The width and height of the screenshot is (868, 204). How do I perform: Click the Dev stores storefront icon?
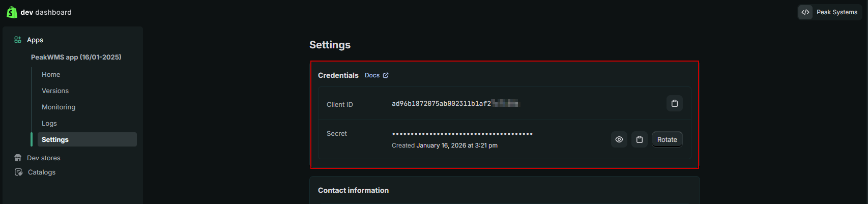pyautogui.click(x=18, y=158)
